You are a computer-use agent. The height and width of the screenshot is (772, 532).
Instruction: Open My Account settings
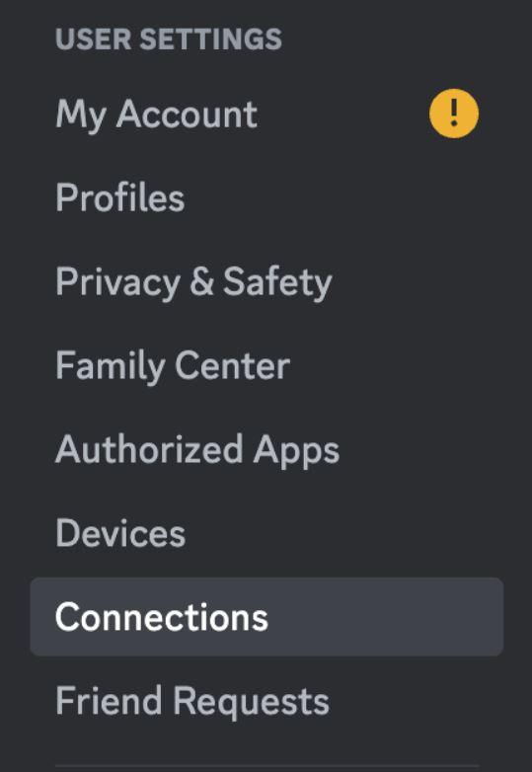pyautogui.click(x=266, y=114)
